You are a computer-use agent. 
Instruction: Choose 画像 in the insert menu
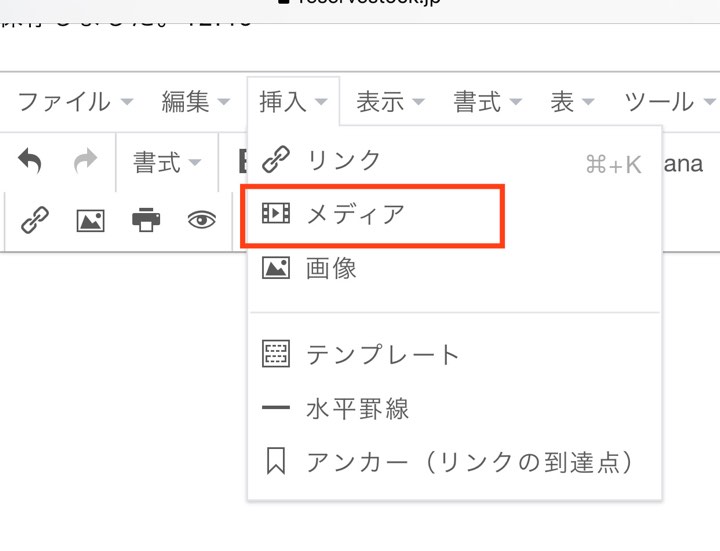point(455,268)
